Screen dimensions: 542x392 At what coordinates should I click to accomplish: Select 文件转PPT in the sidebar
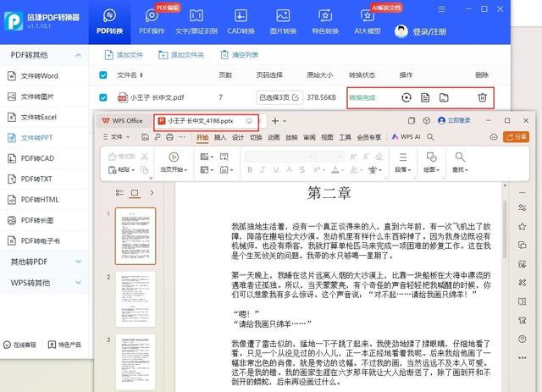tap(44, 137)
